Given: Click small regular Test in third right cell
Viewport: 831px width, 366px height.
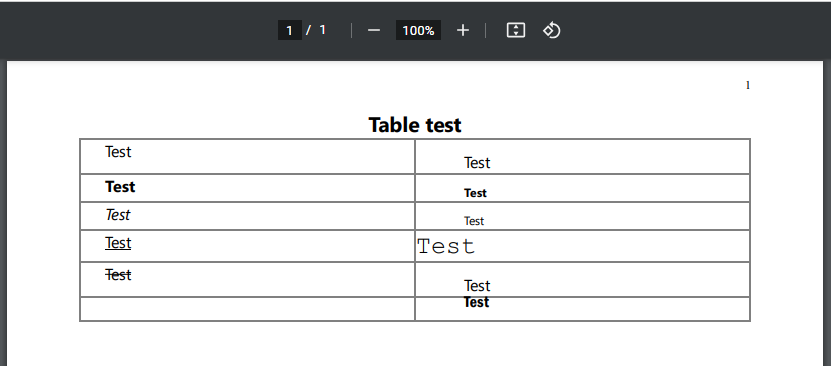Looking at the screenshot, I should (474, 221).
